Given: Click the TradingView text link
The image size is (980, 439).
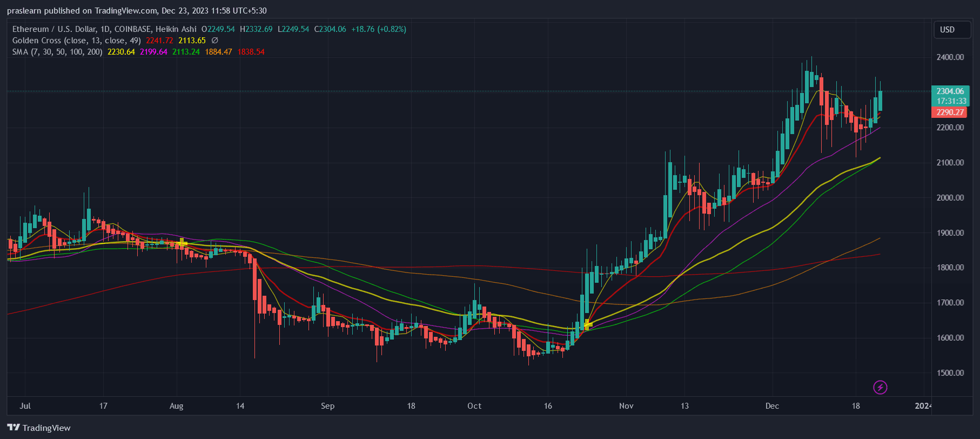Looking at the screenshot, I should pos(46,428).
